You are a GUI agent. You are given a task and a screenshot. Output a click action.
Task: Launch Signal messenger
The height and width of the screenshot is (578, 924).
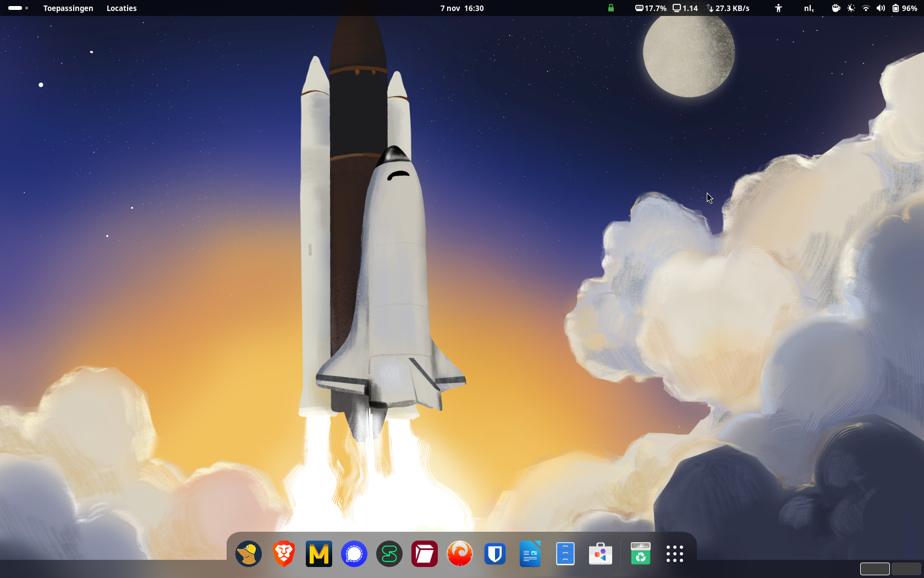click(354, 554)
